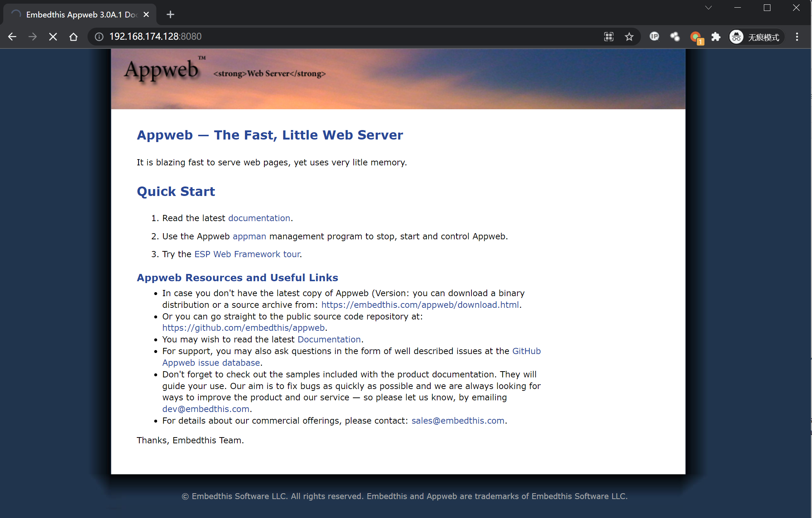This screenshot has width=812, height=518.
Task: Open Chrome three-dot menu
Action: [x=797, y=37]
